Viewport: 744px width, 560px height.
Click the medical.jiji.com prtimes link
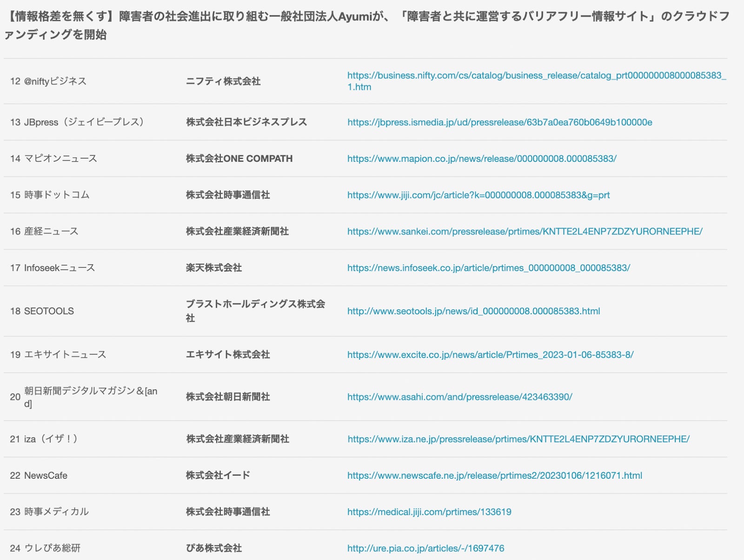click(429, 512)
